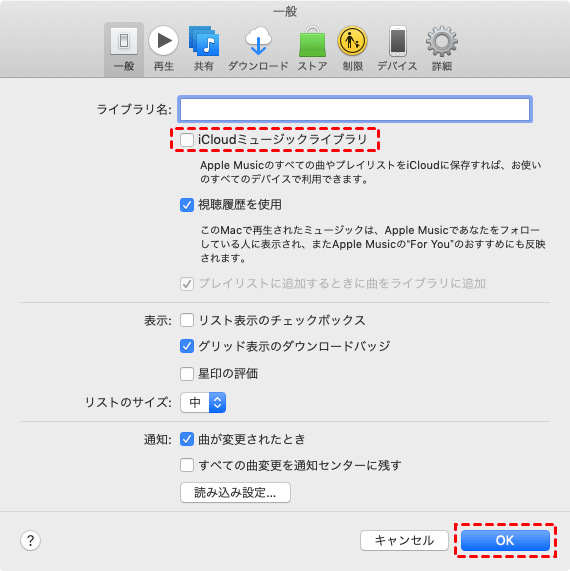This screenshot has height=571, width=570.
Task: Open the デバイス (Devices) phone icon
Action: pos(397,49)
